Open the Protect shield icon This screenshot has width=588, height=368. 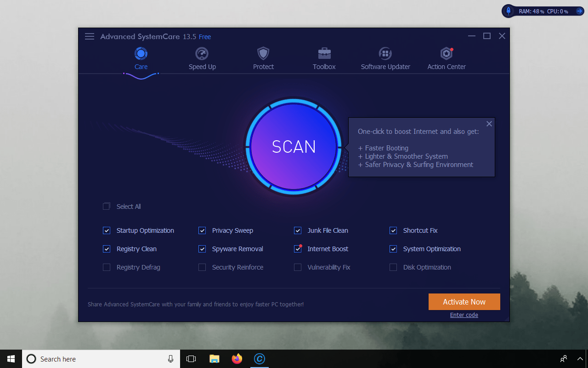coord(263,54)
